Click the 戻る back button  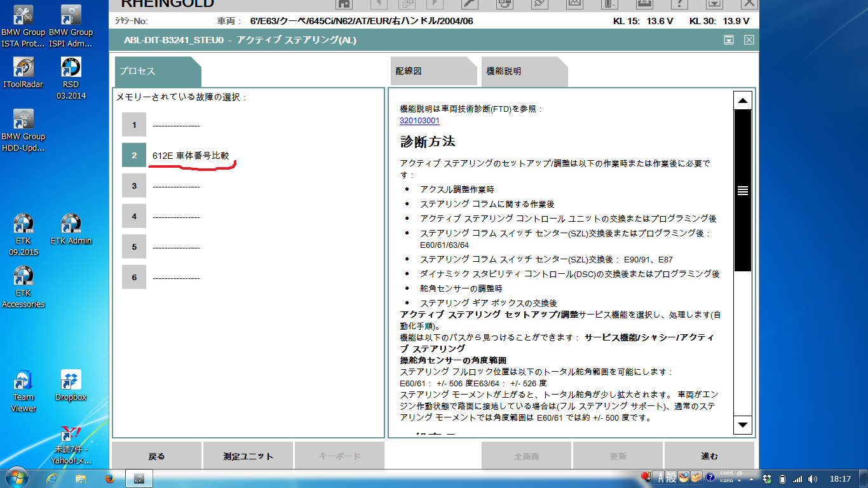[x=157, y=456]
